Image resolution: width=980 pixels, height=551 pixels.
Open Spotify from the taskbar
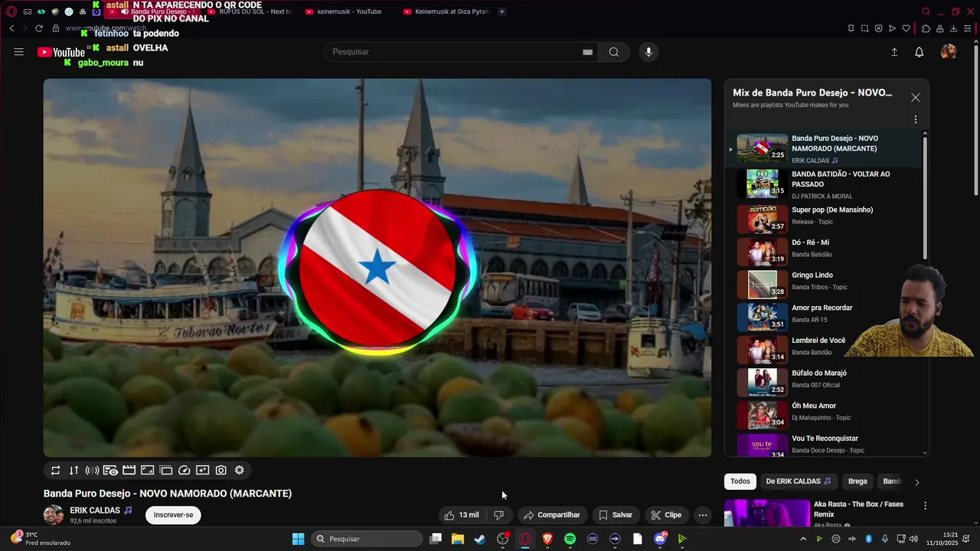(570, 539)
